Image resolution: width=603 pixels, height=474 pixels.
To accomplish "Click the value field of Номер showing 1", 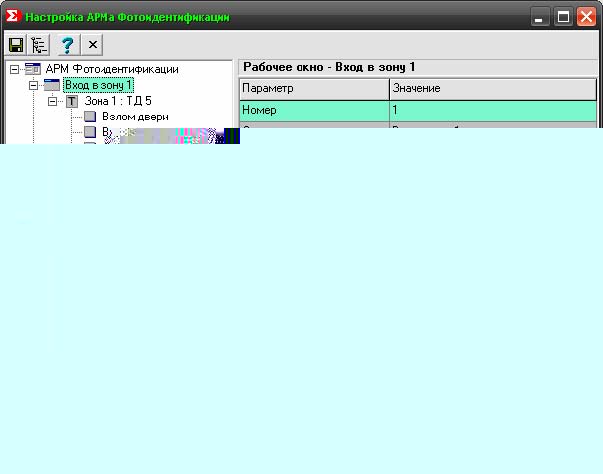I will click(x=492, y=110).
